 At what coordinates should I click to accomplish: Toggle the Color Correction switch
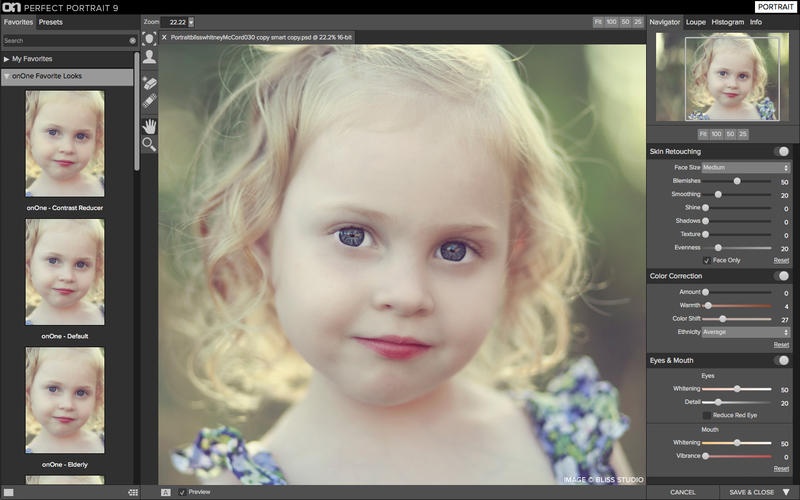pyautogui.click(x=781, y=276)
